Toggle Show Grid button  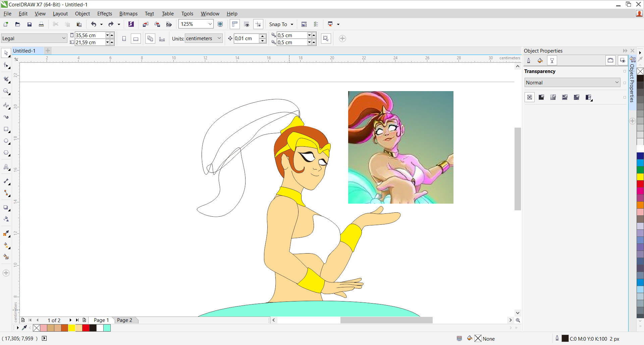[x=247, y=24]
